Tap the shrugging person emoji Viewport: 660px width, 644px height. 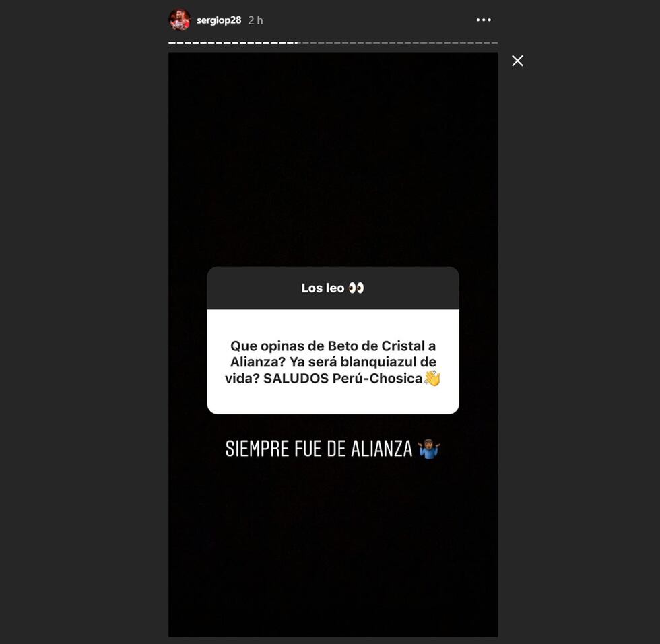pyautogui.click(x=429, y=449)
